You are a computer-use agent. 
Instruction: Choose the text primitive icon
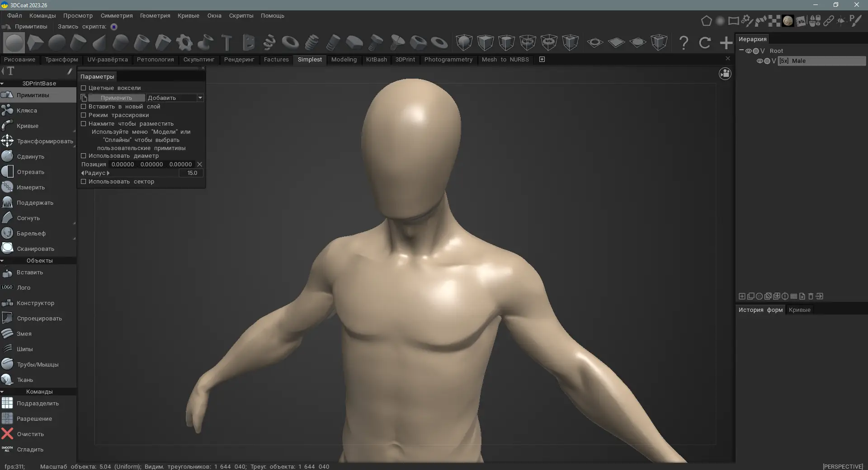[226, 43]
